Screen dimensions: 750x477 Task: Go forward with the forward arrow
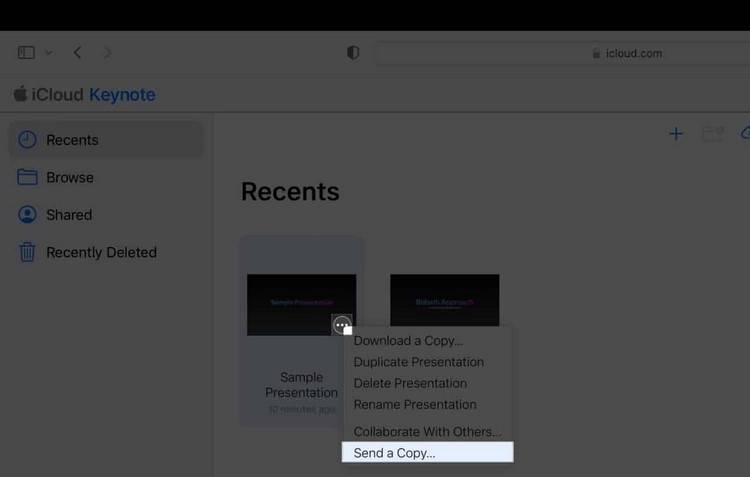108,53
